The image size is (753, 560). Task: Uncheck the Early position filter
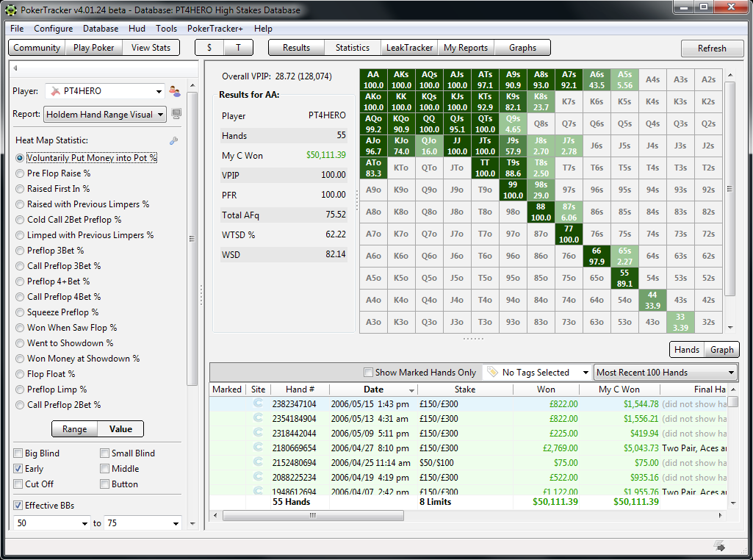17,468
